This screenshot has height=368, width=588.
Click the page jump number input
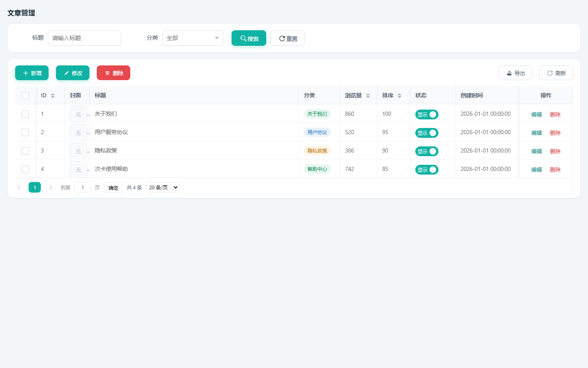pyautogui.click(x=82, y=187)
